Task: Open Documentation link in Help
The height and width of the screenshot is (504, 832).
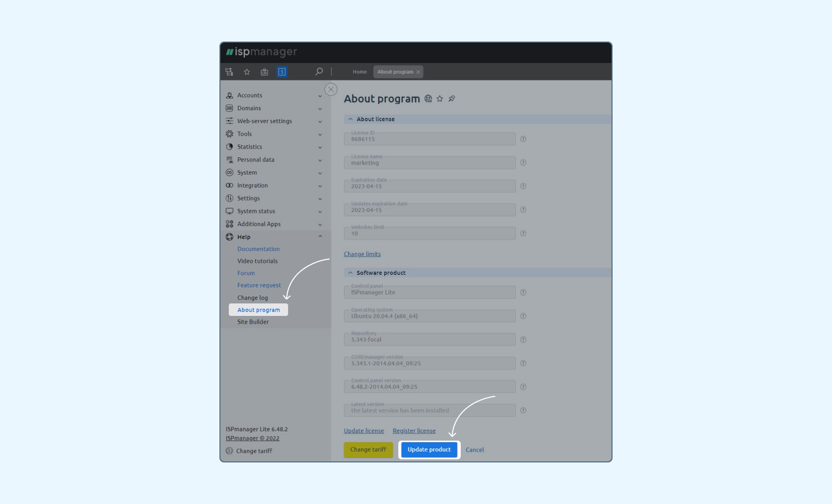Action: coord(258,249)
